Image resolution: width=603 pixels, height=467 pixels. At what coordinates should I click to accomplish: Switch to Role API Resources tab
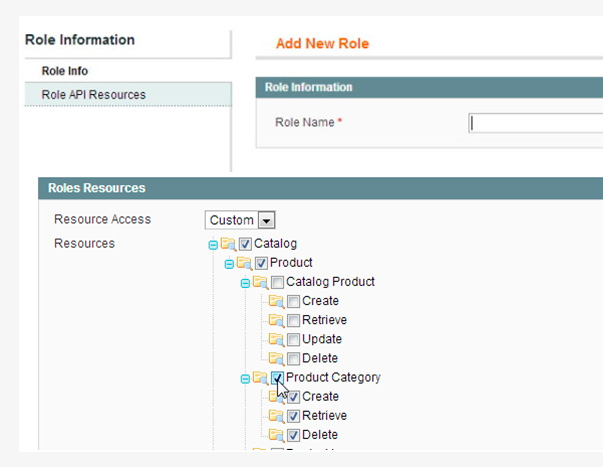(128, 94)
